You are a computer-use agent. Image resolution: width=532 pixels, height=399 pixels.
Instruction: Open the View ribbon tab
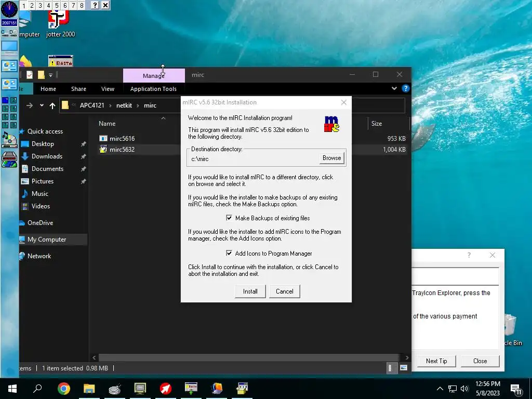click(x=108, y=89)
